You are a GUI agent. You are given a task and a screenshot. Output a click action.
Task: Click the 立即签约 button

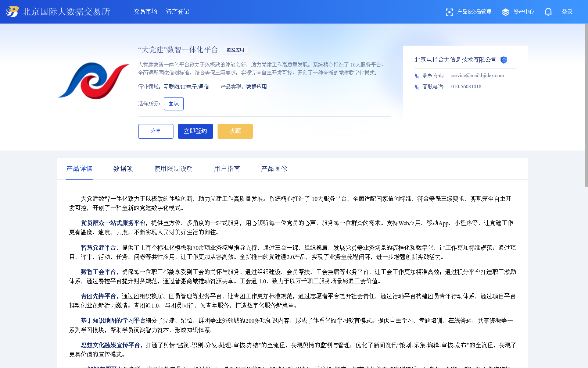point(196,131)
